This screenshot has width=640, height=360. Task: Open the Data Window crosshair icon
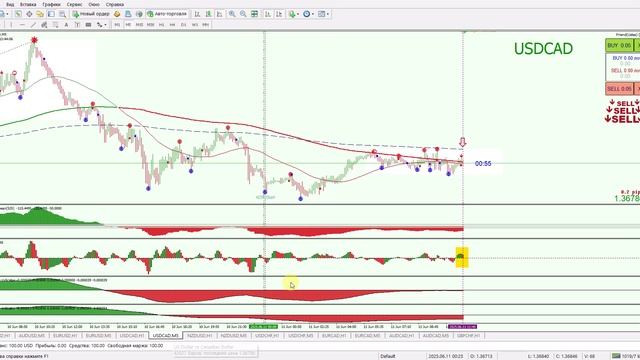[x=29, y=14]
